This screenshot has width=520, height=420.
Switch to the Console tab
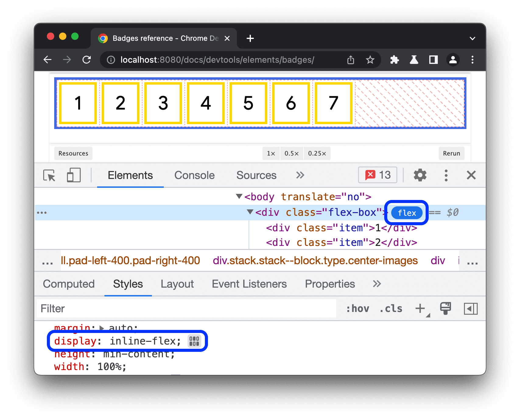click(194, 175)
